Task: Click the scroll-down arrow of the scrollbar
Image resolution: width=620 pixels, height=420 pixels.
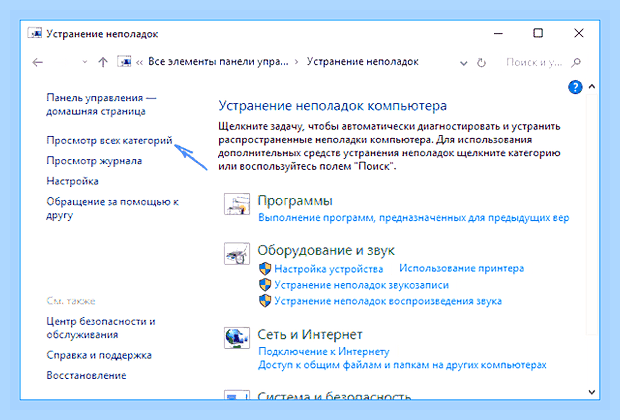Action: click(x=592, y=392)
